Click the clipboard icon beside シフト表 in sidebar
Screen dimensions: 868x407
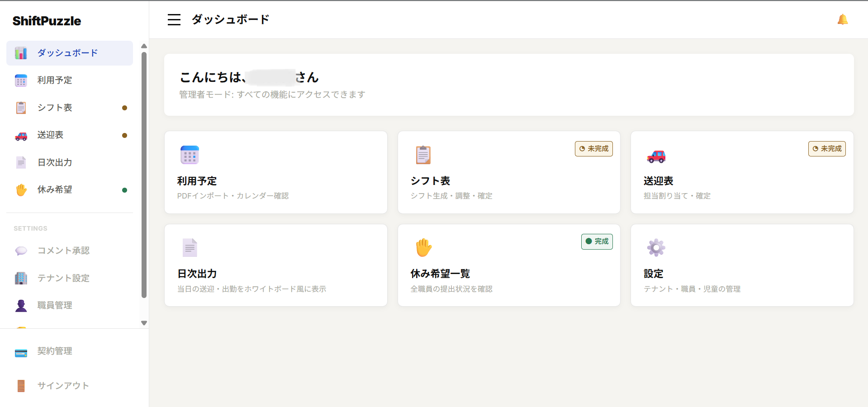click(x=21, y=108)
